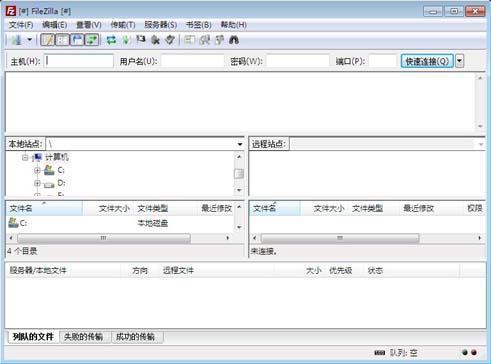Click the C: drive icon in tree

click(x=49, y=170)
